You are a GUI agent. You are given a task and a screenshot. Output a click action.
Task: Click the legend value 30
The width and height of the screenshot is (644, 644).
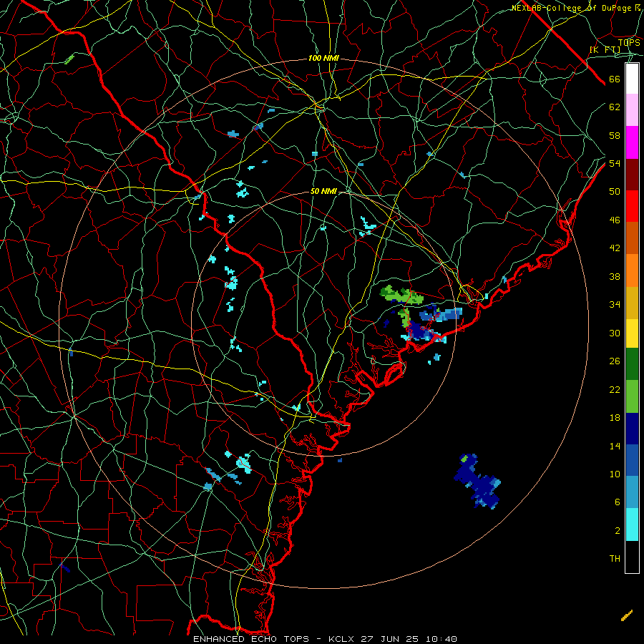(x=615, y=333)
